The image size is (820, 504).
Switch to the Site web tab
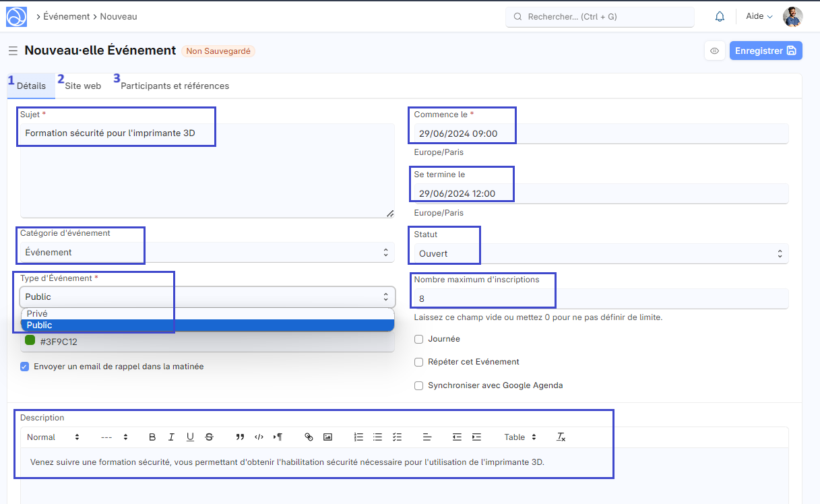83,86
